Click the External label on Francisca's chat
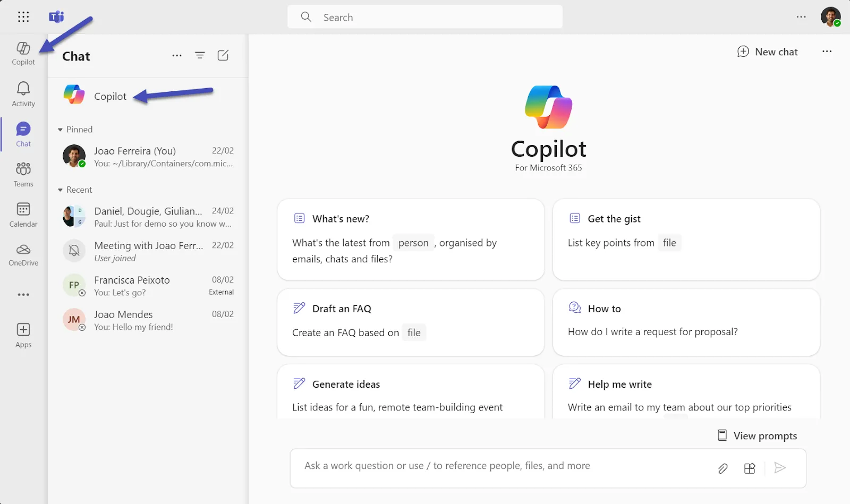850x504 pixels. click(221, 292)
